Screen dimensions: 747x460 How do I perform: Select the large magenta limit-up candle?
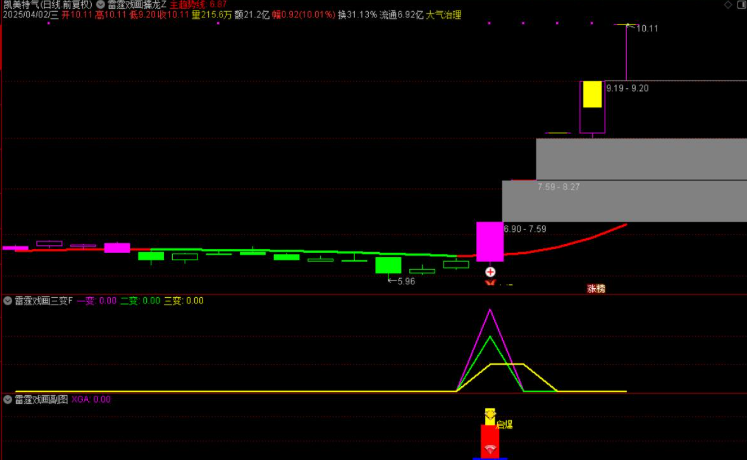point(490,241)
